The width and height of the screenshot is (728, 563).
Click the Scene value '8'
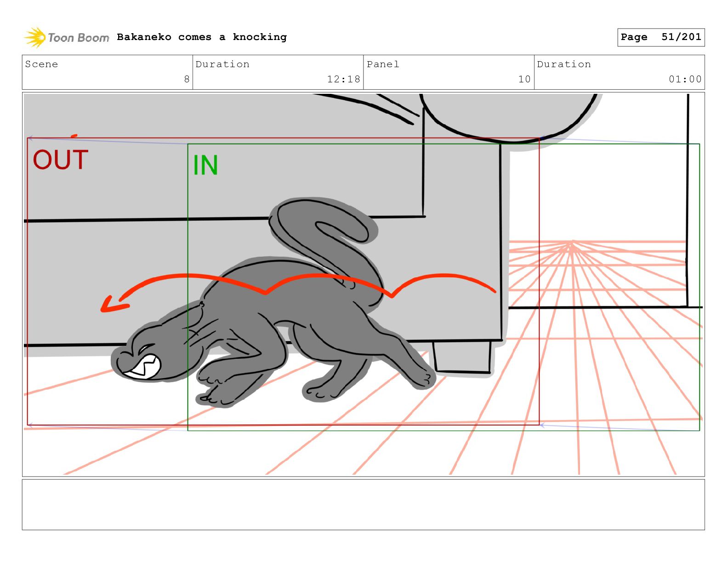point(187,79)
